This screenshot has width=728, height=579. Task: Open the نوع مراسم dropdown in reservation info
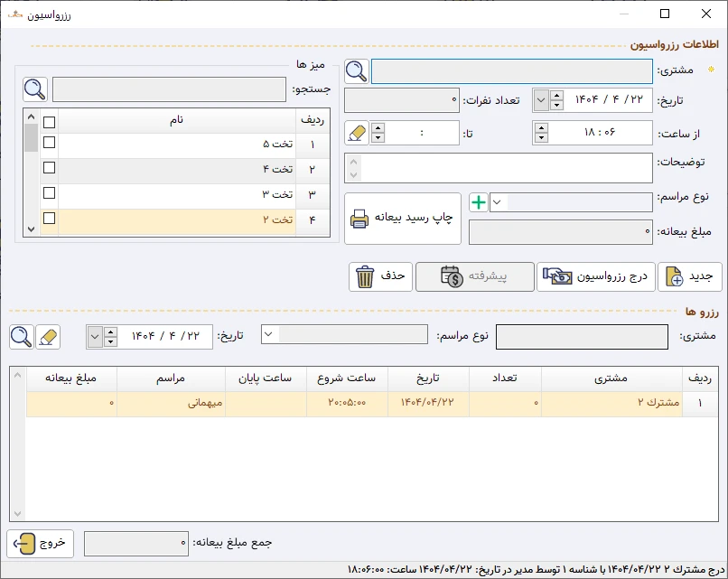498,202
